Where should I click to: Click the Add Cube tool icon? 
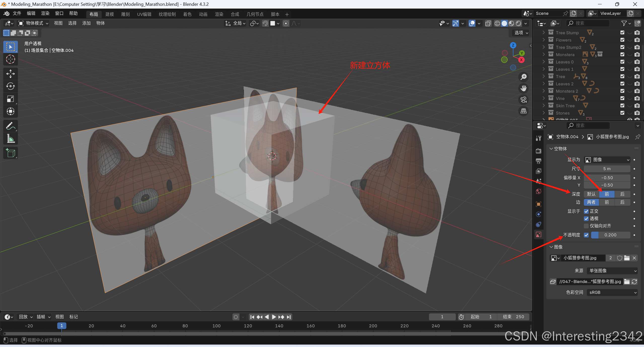pos(10,153)
